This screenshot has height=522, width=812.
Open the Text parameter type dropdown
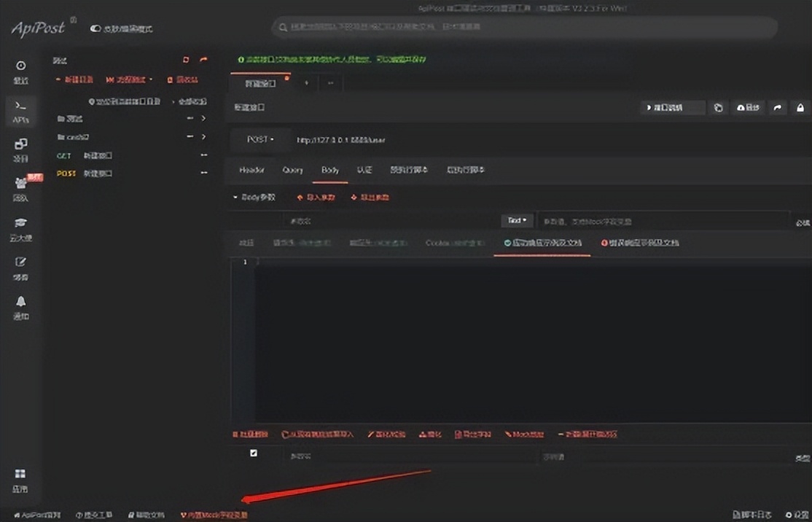(516, 219)
